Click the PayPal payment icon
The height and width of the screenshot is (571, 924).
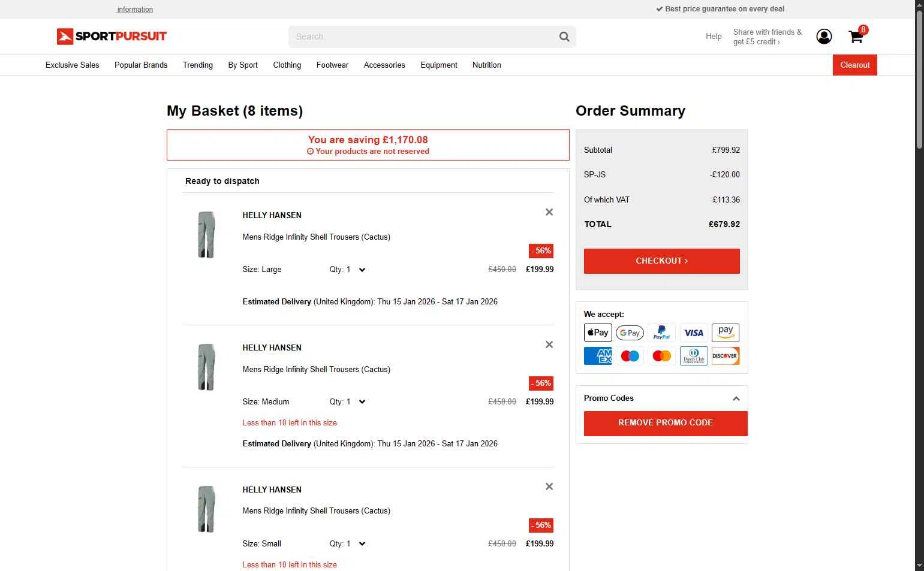(662, 333)
